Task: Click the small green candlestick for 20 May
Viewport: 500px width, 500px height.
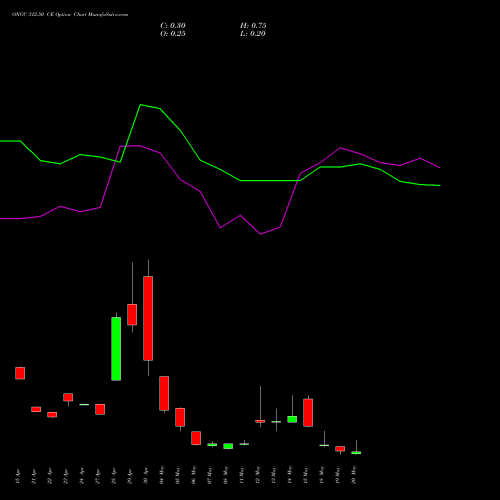Action: 356,452
